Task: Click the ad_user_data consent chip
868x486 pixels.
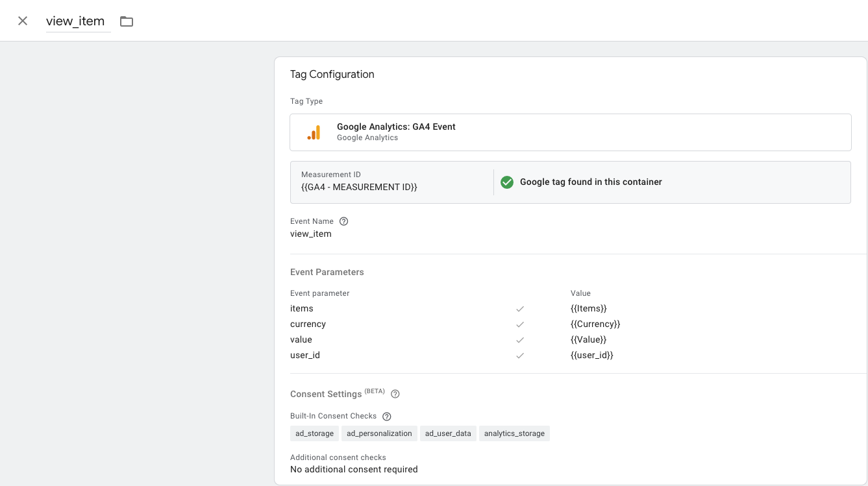Action: [448, 433]
